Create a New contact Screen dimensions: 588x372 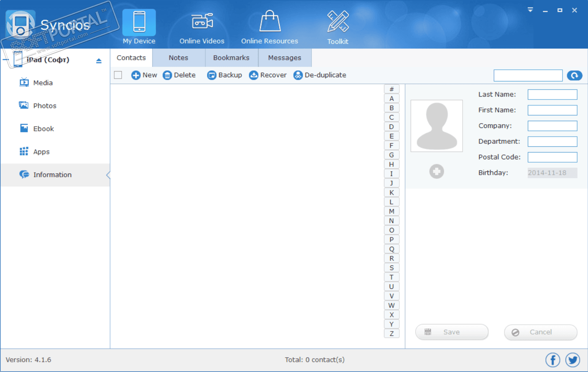tap(144, 75)
